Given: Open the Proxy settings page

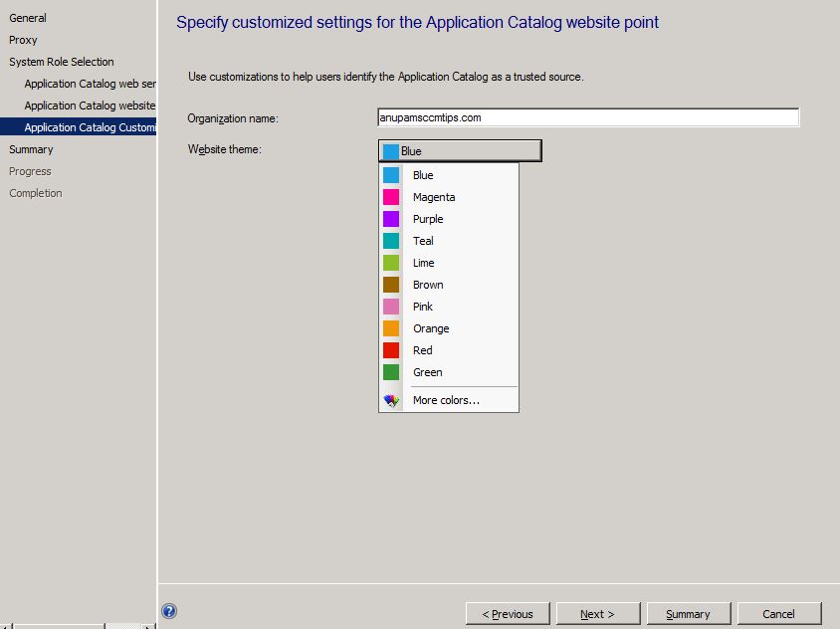Looking at the screenshot, I should (23, 39).
